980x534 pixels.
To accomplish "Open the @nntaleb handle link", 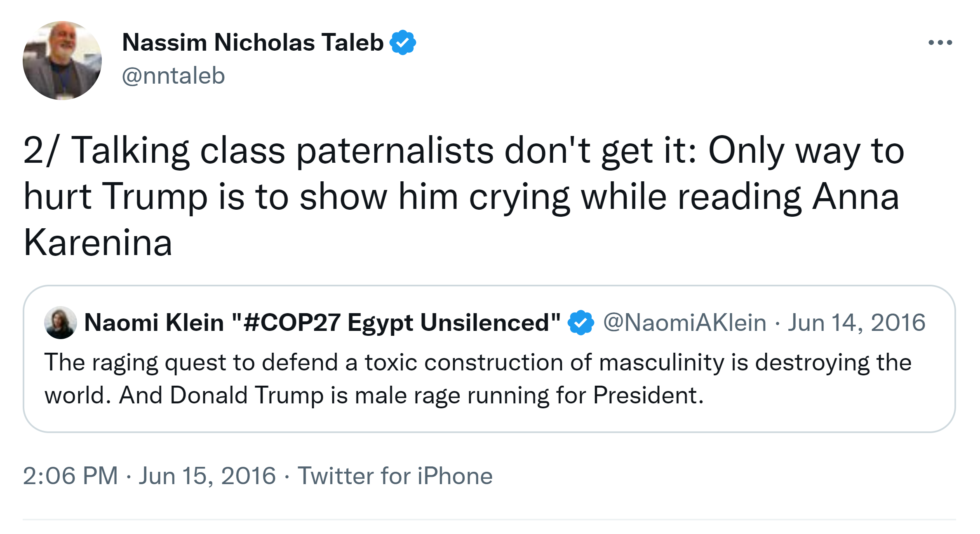I will pyautogui.click(x=174, y=76).
